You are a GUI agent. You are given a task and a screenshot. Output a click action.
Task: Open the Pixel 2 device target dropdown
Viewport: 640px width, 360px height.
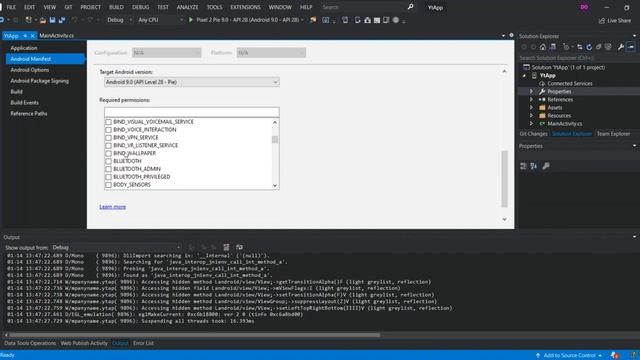pos(249,20)
